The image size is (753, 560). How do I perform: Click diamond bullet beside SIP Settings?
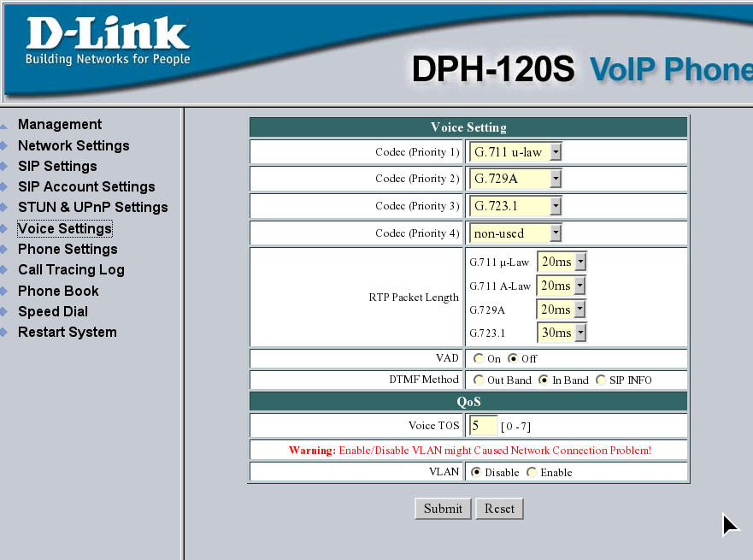coord(3,166)
